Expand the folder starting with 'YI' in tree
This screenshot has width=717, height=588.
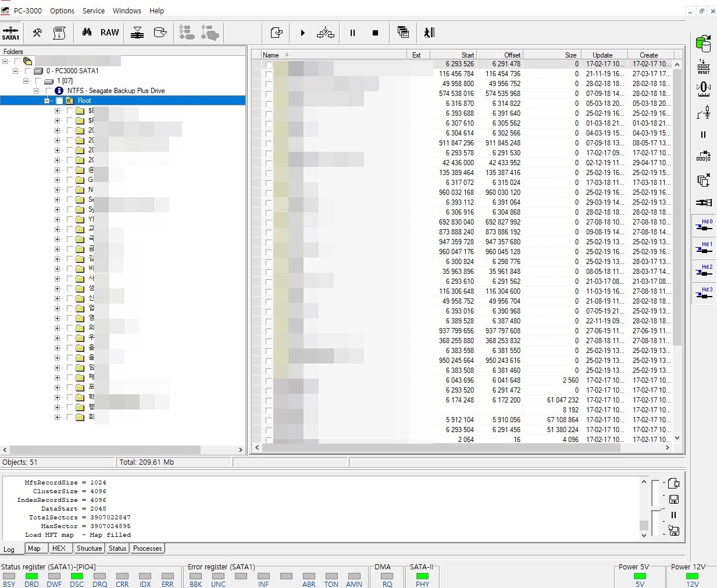[57, 219]
